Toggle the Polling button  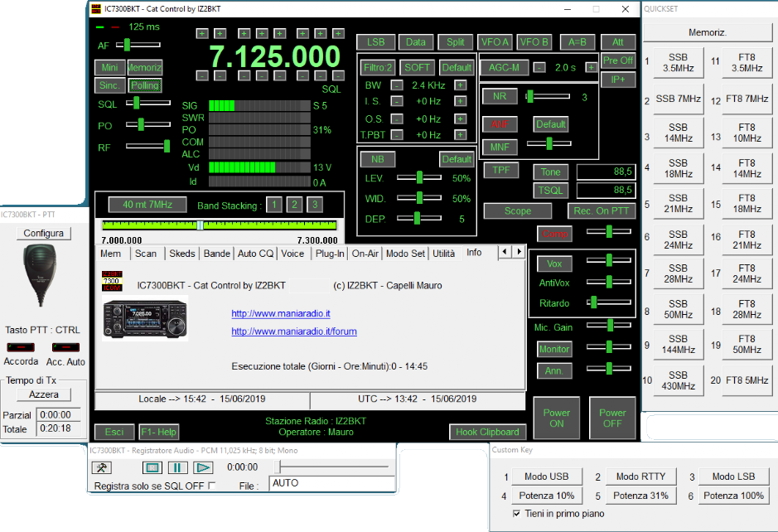pyautogui.click(x=145, y=85)
